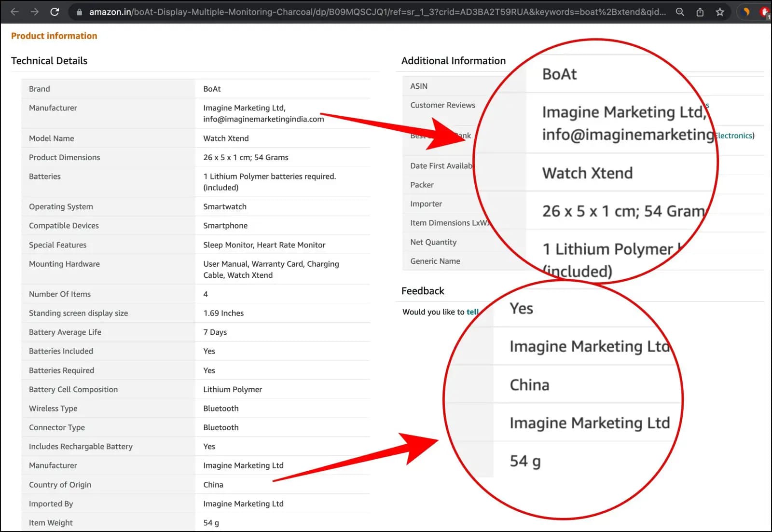Select Battery Cell Composition 'Lithium Polymer'

(233, 389)
